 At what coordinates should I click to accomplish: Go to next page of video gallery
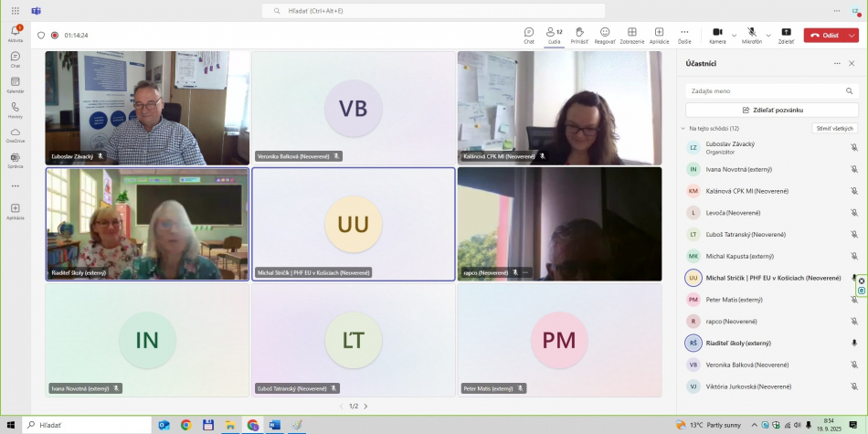(x=365, y=406)
